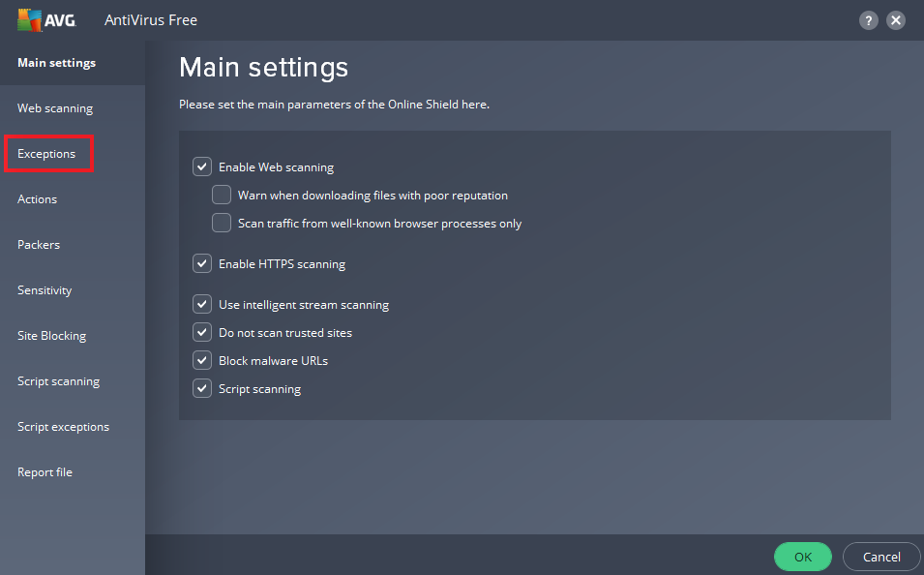Viewport: 924px width, 575px height.
Task: Uncheck Use intelligent stream scanning
Action: [202, 304]
